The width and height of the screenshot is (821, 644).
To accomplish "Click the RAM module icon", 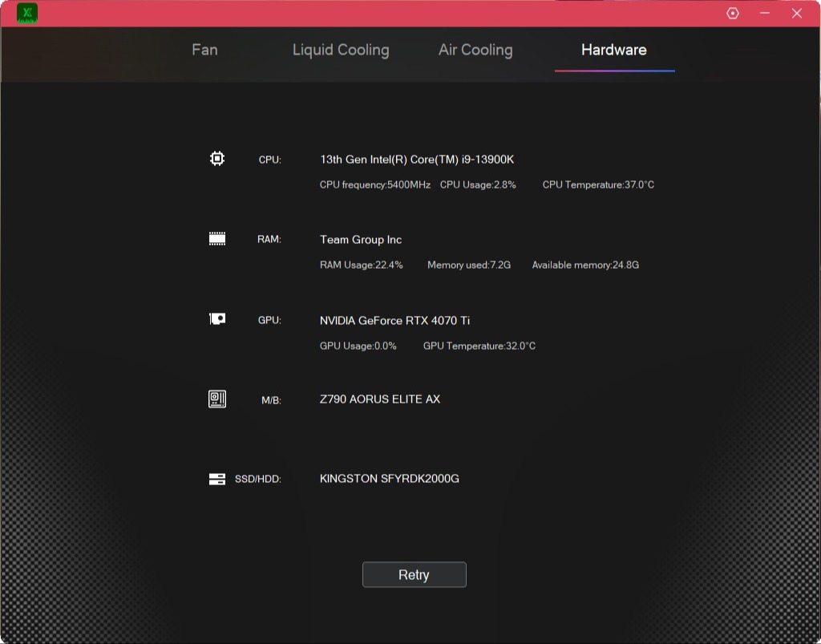I will pyautogui.click(x=217, y=239).
